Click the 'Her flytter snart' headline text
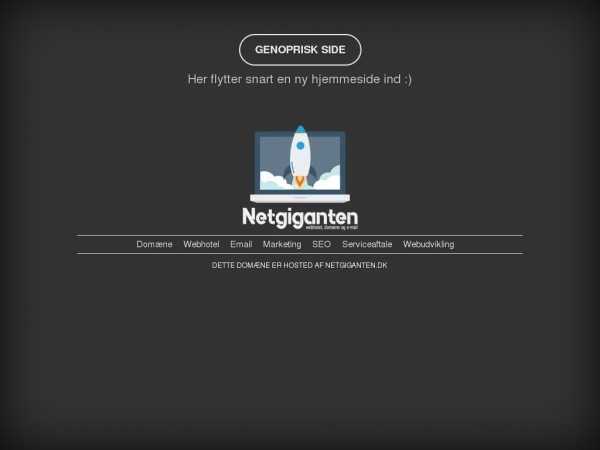This screenshot has width=600, height=450. (x=292, y=79)
